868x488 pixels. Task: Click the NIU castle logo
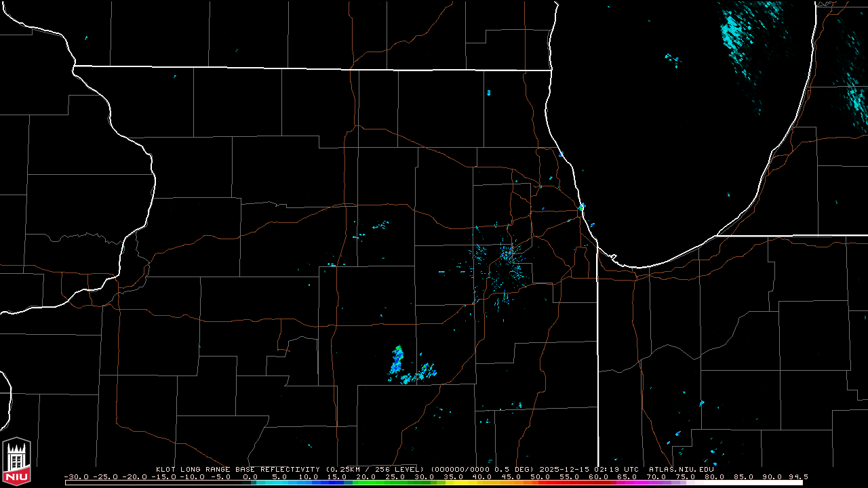[x=16, y=462]
